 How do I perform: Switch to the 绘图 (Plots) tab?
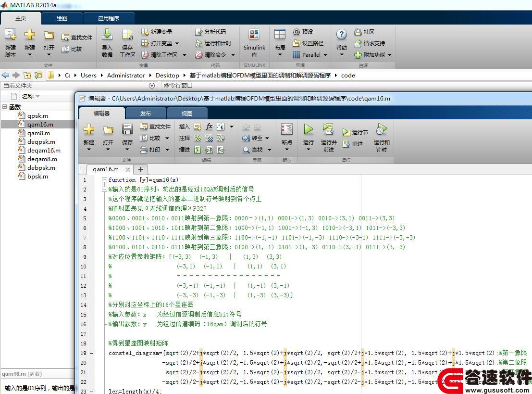[62, 18]
